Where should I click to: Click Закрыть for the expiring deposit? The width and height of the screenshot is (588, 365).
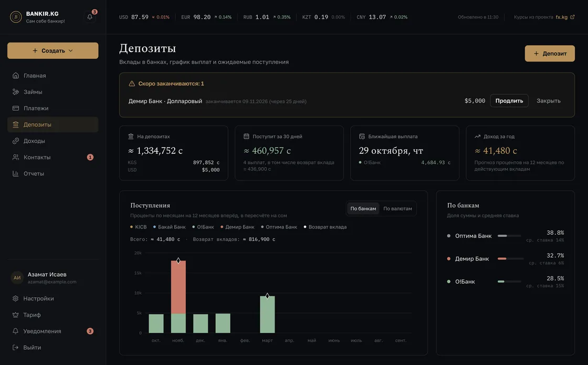pyautogui.click(x=548, y=100)
